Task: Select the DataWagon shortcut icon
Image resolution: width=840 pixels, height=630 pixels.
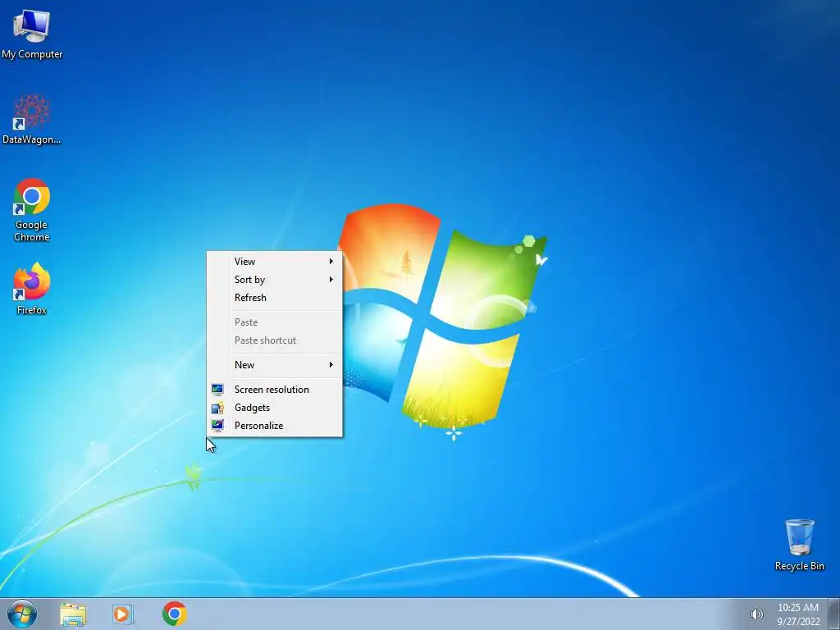Action: [32, 119]
